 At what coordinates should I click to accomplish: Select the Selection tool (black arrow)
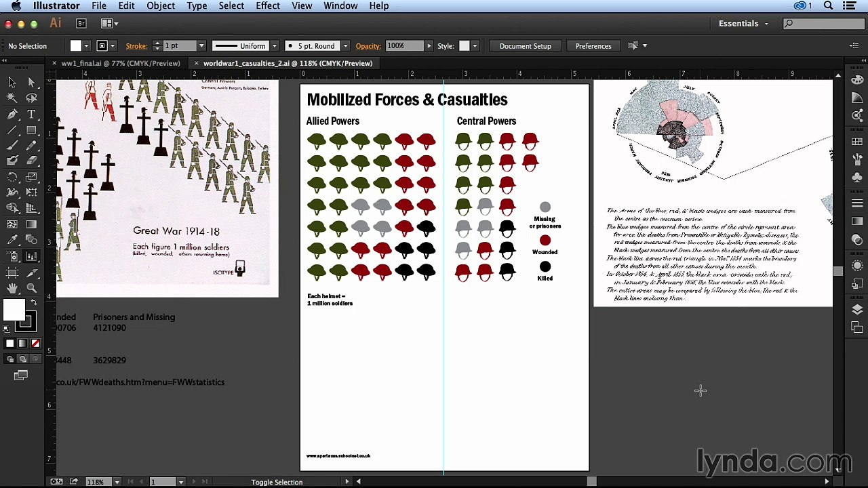coord(12,82)
